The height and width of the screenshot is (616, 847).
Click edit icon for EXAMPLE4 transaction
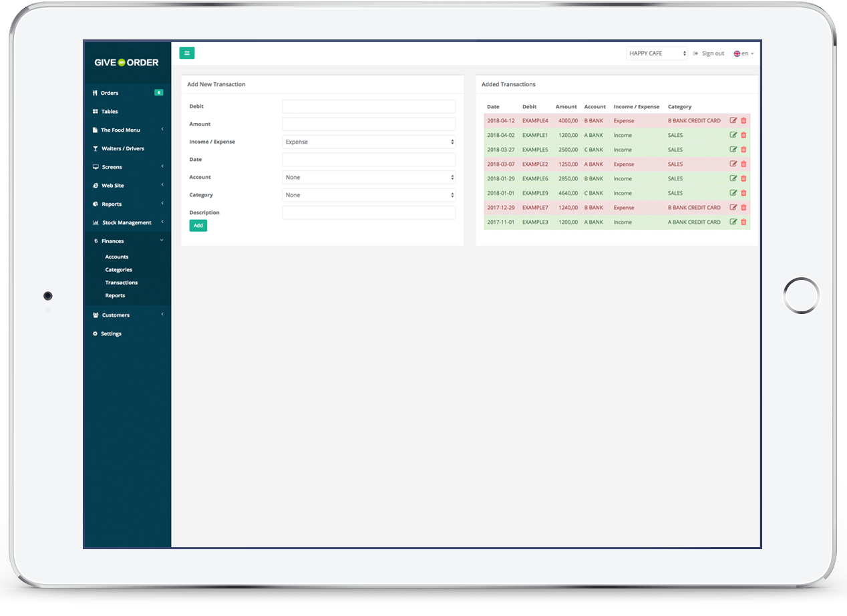click(x=733, y=121)
